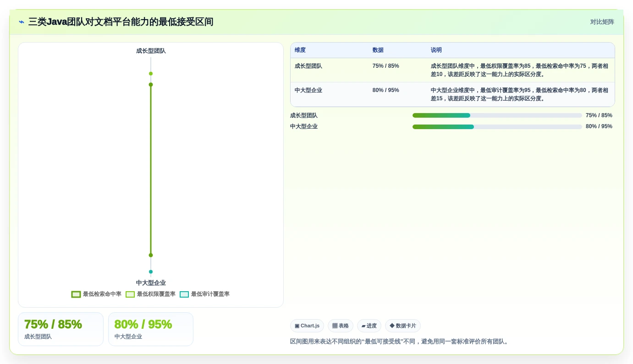Select the lower endpoint of the dark green line
Screen dimensions: 633x364
(151, 255)
